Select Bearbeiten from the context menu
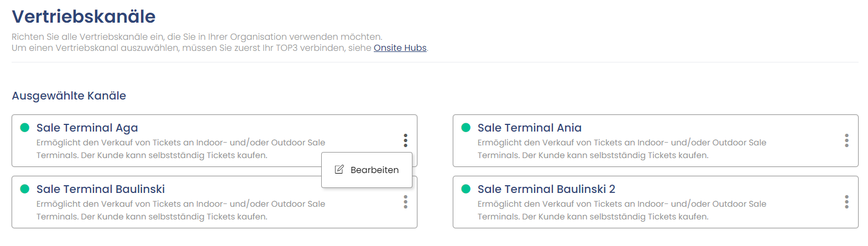 click(367, 170)
